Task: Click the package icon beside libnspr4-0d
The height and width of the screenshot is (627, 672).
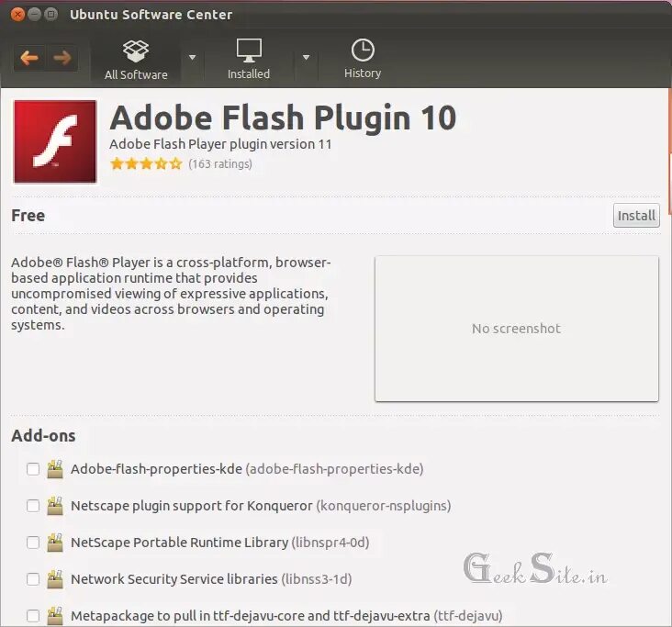Action: (x=55, y=543)
